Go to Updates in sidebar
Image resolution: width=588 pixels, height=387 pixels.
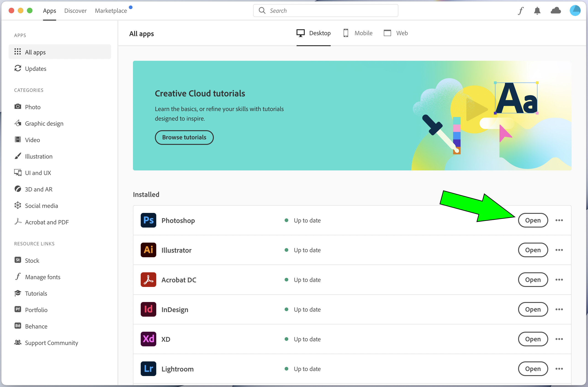[x=30, y=69]
